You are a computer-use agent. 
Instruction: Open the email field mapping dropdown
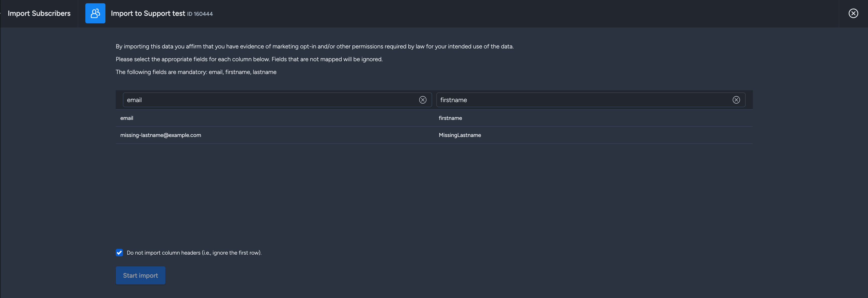(x=277, y=100)
